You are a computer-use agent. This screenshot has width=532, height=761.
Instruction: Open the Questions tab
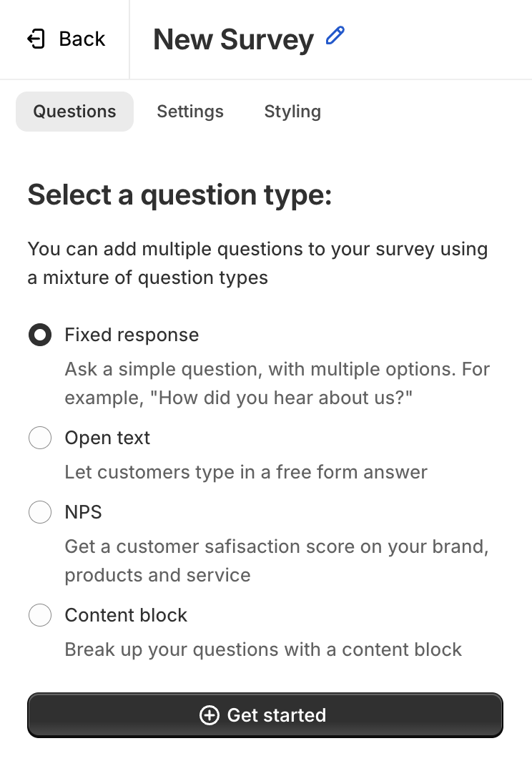click(75, 112)
